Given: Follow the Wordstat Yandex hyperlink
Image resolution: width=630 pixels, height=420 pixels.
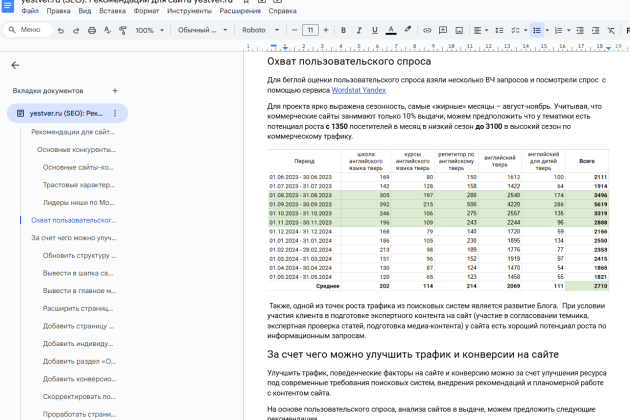Looking at the screenshot, I should coord(359,89).
